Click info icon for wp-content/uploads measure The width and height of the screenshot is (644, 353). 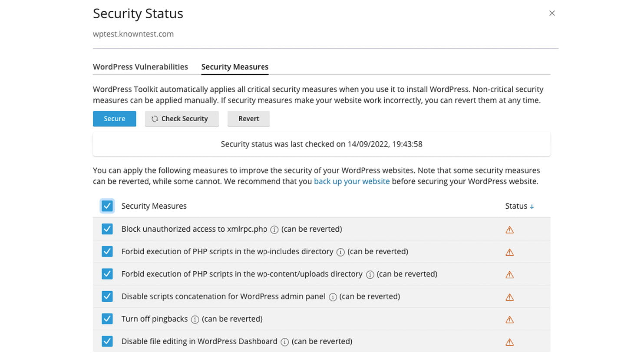pyautogui.click(x=370, y=275)
